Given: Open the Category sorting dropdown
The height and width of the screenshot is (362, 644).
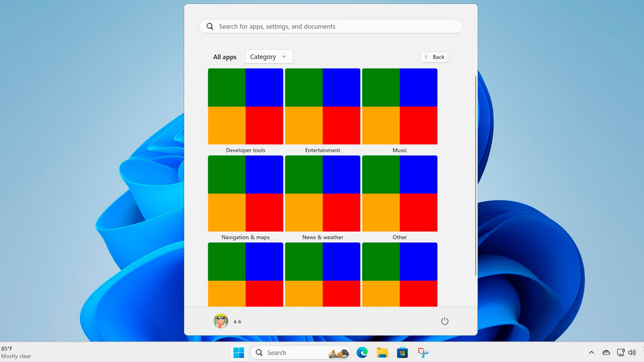Looking at the screenshot, I should click(268, 56).
